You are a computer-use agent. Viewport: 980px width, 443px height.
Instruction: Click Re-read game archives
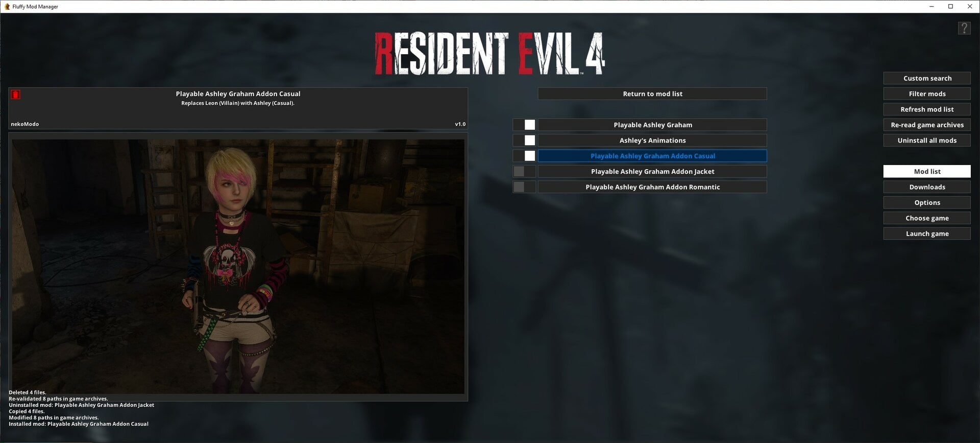tap(927, 125)
